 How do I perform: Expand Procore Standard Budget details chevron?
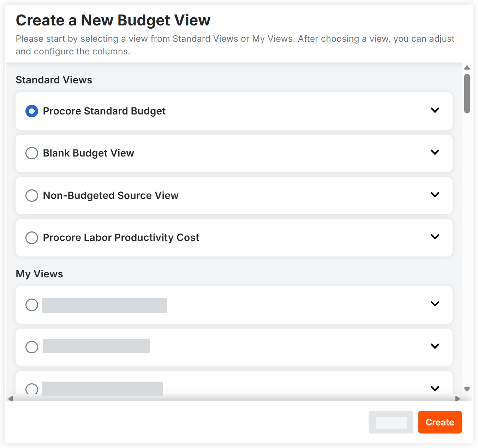click(x=435, y=110)
